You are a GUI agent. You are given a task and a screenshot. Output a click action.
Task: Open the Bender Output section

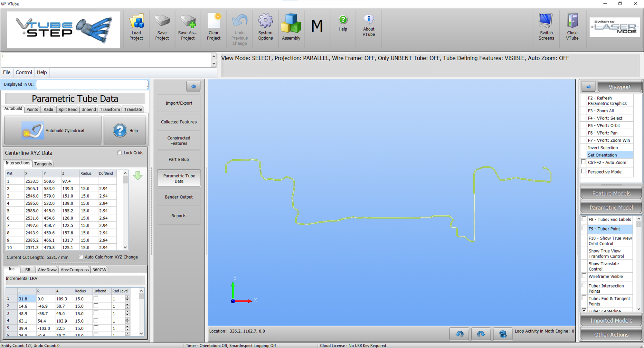[x=179, y=197]
